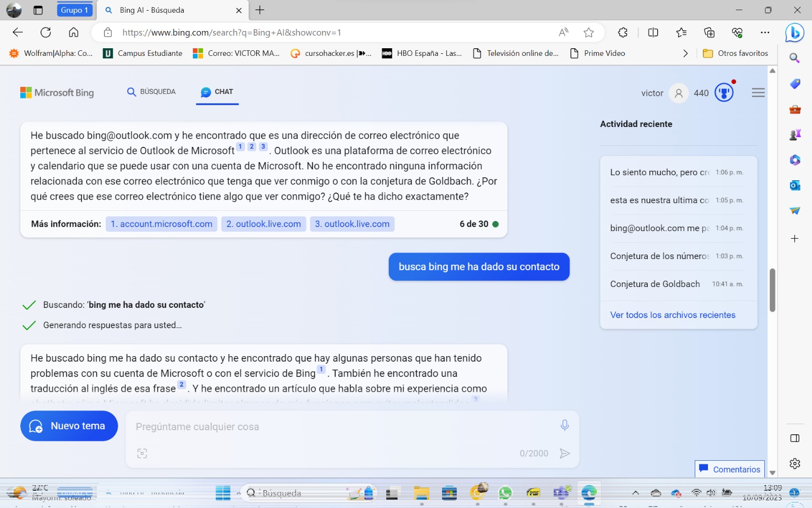The width and height of the screenshot is (812, 508).
Task: Open the Prime Video bookmark
Action: (x=597, y=53)
